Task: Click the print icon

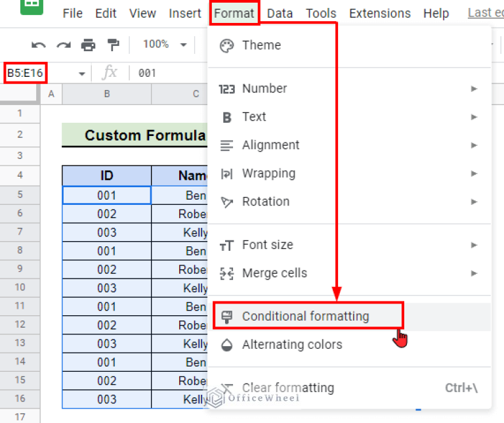Action: [x=88, y=45]
